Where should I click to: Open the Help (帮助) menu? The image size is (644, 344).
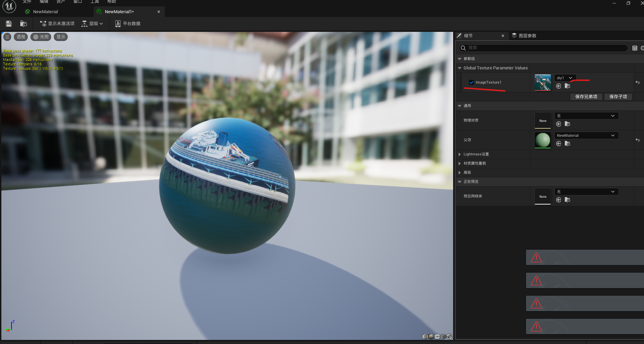(112, 2)
